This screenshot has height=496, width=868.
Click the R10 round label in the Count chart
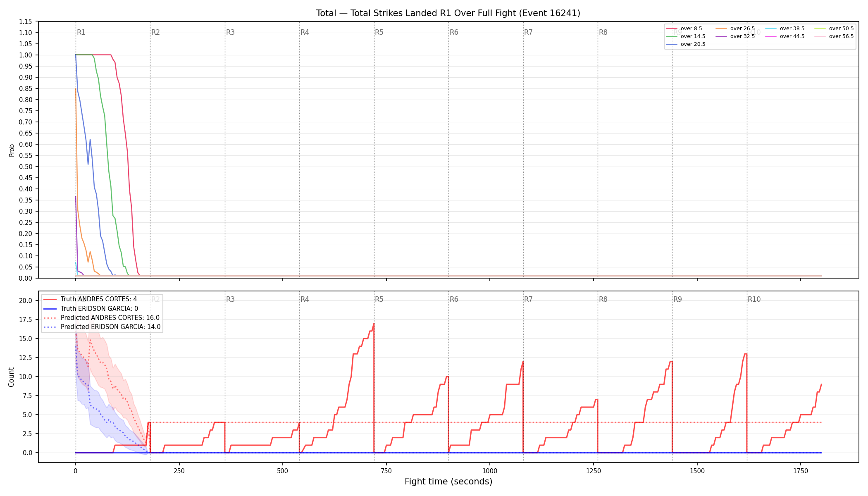coord(754,299)
